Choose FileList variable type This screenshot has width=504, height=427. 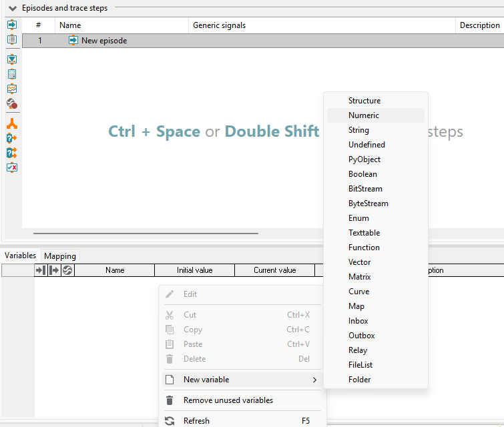[375, 365]
